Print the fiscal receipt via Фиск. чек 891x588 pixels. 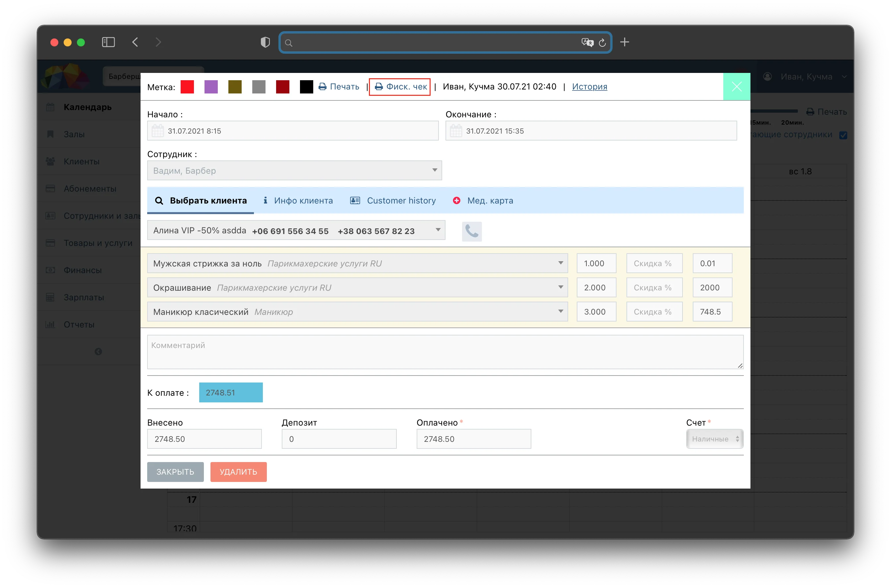click(400, 87)
